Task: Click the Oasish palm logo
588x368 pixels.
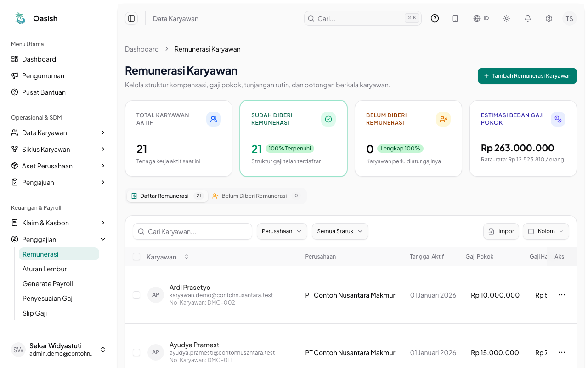Action: coord(20,18)
